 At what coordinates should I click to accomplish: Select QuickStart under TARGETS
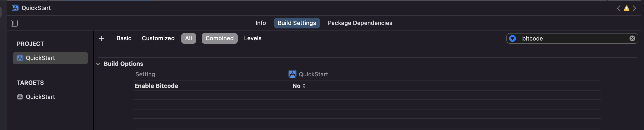click(40, 97)
